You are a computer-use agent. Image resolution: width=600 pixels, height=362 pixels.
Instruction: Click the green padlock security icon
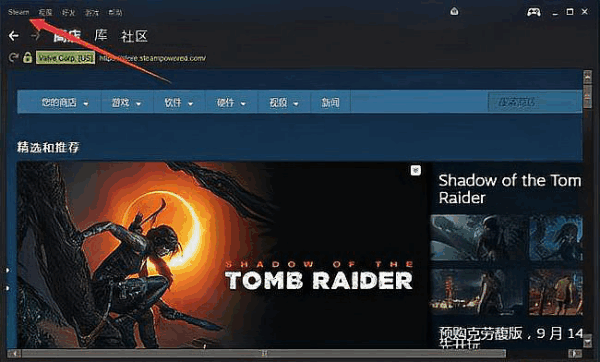(x=27, y=57)
